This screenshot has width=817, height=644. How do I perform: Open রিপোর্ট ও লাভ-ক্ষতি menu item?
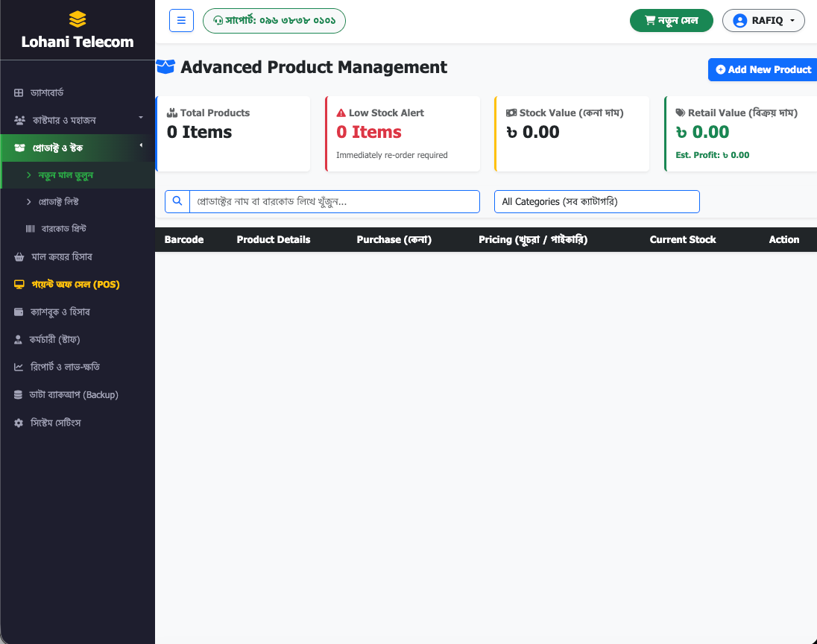[77, 367]
